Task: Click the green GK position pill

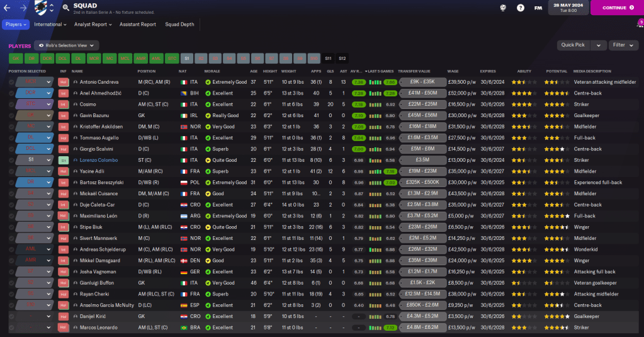Action: tap(15, 58)
